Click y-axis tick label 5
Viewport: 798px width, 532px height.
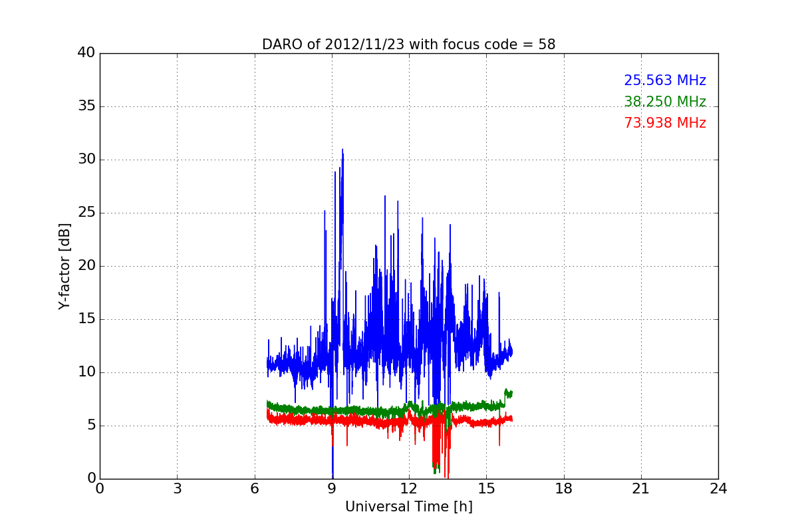(90, 426)
